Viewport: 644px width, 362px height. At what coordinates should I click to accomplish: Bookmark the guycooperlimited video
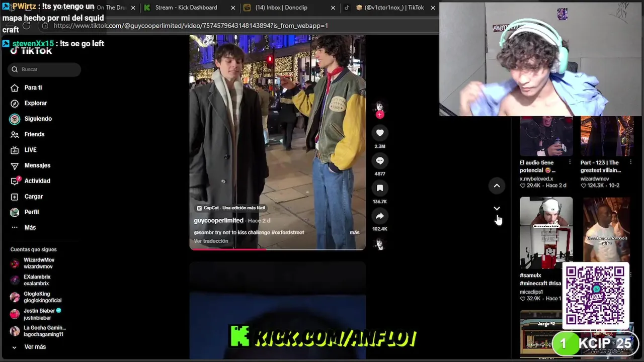click(x=380, y=188)
